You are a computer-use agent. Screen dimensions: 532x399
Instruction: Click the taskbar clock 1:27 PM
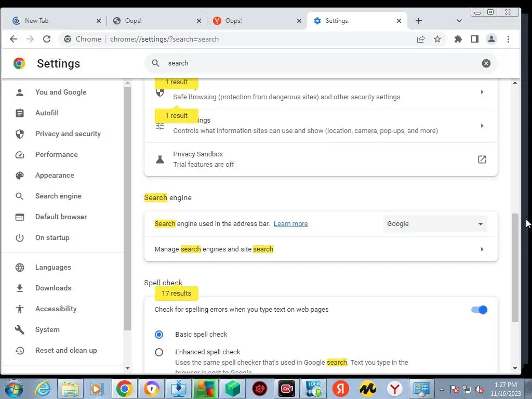tap(506, 385)
